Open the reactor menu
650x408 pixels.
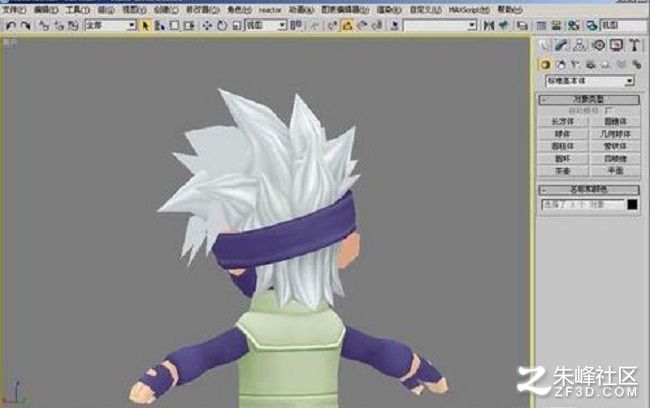pos(270,9)
